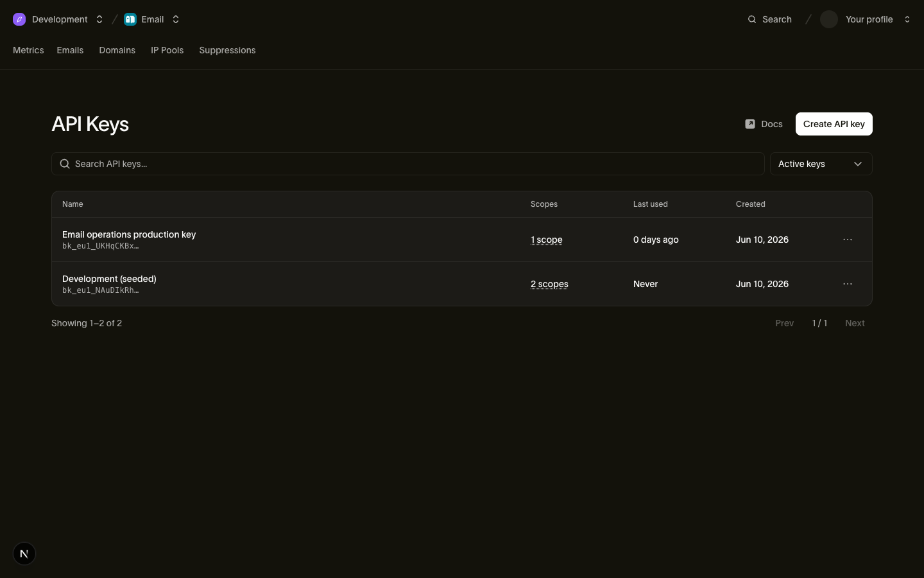Image resolution: width=924 pixels, height=578 pixels.
Task: Open the Development environment switcher chevrons
Action: coord(99,19)
